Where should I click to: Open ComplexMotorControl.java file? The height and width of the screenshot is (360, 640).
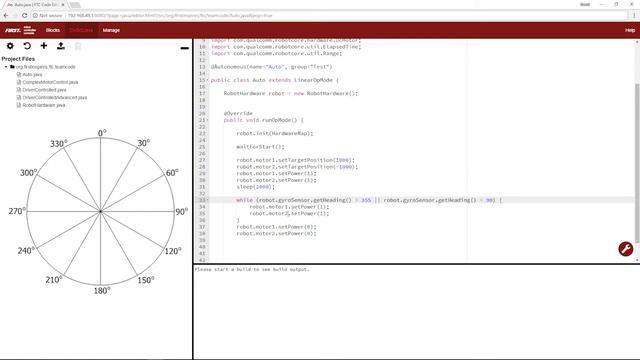(50, 82)
